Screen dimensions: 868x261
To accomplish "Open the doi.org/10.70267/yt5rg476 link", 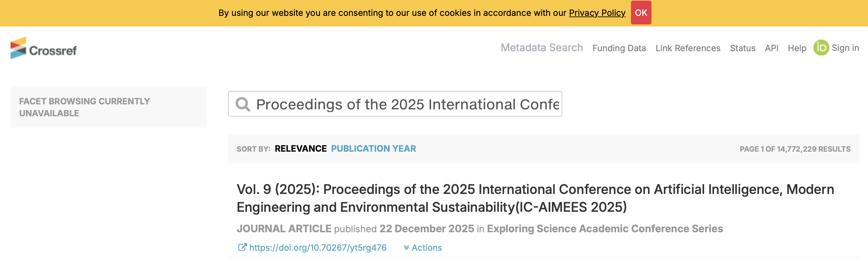I will [x=318, y=248].
